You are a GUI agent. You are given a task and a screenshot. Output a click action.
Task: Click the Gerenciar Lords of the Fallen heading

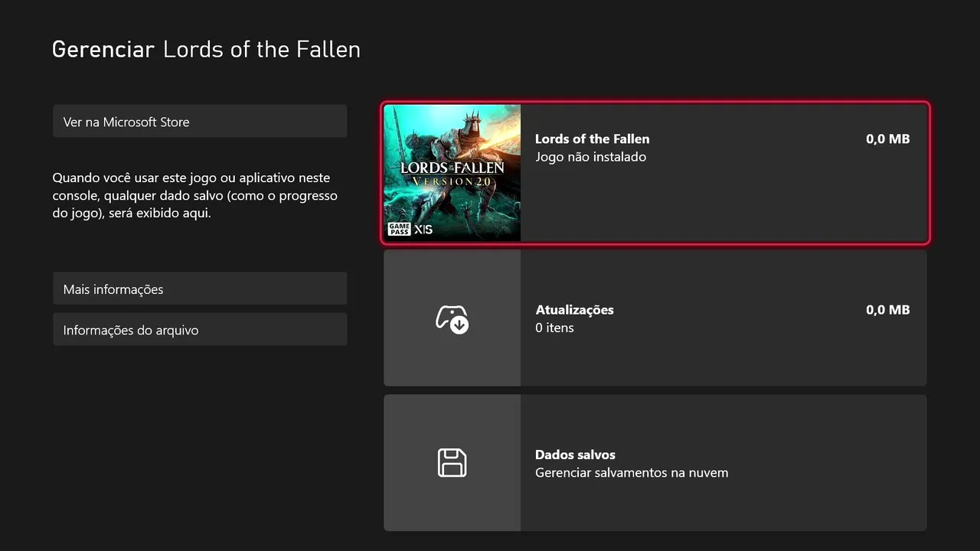point(206,50)
